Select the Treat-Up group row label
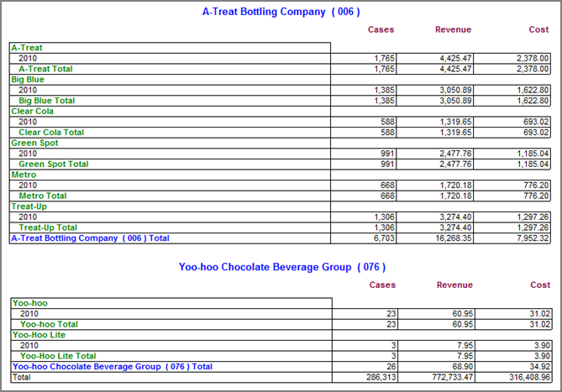This screenshot has width=562, height=392. 28,206
